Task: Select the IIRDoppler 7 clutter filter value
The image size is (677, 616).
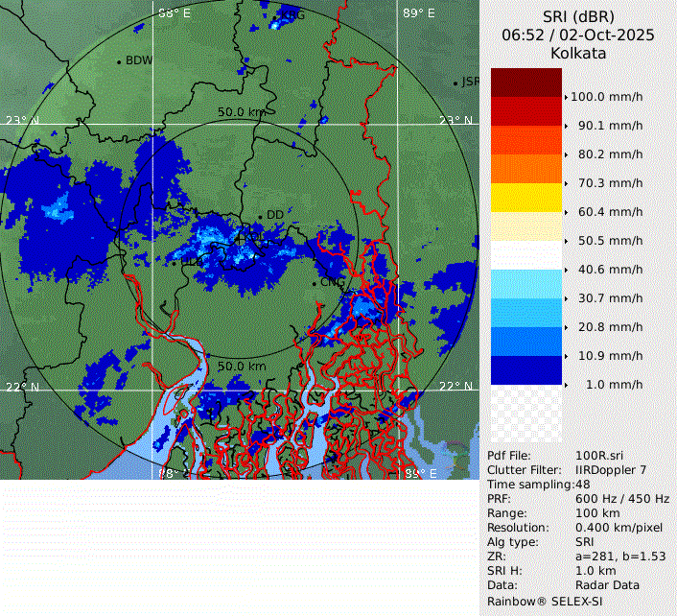Action: tap(611, 470)
